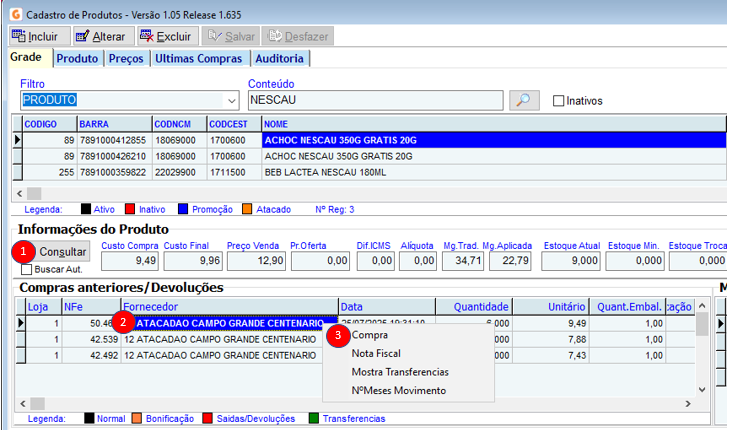
Task: Click the Incluir toolbar button
Action: (35, 36)
